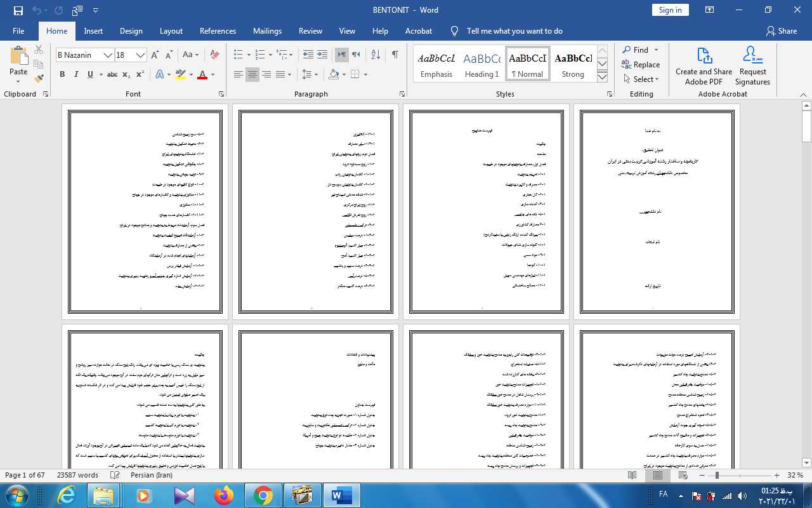Image resolution: width=812 pixels, height=508 pixels.
Task: Toggle Italic formatting
Action: coord(76,74)
